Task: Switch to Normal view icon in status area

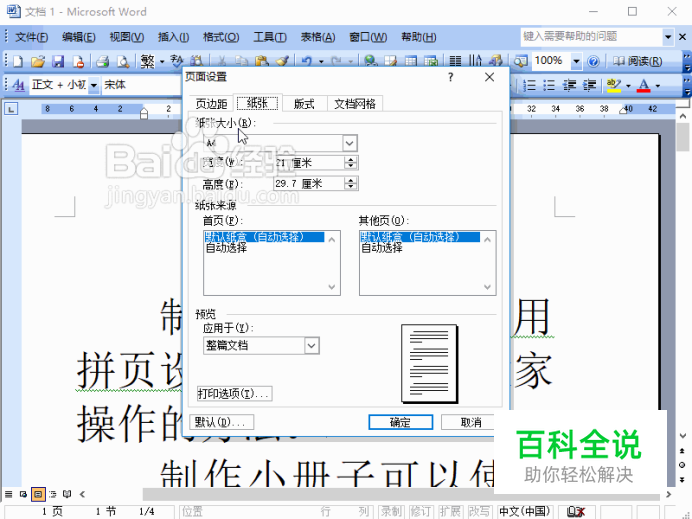Action: pyautogui.click(x=9, y=494)
